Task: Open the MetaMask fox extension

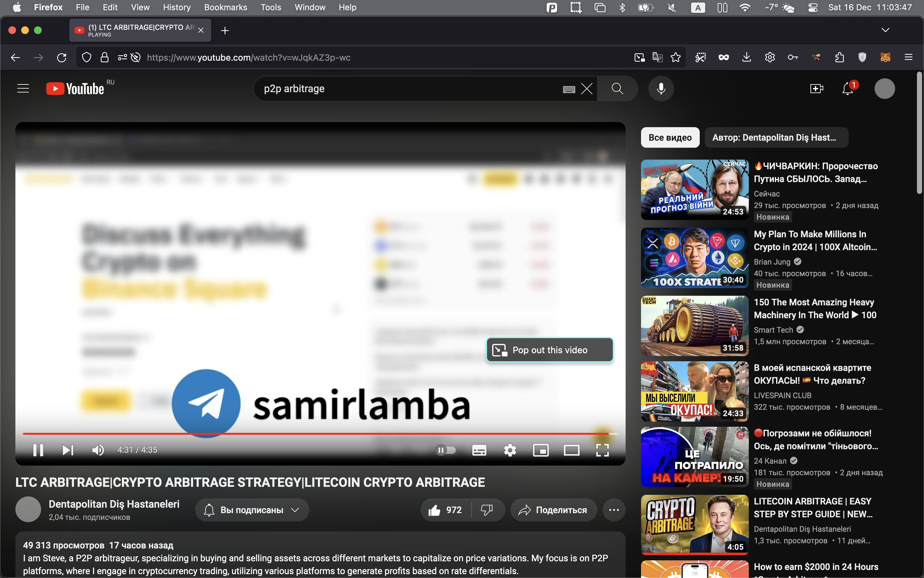Action: pyautogui.click(x=885, y=57)
